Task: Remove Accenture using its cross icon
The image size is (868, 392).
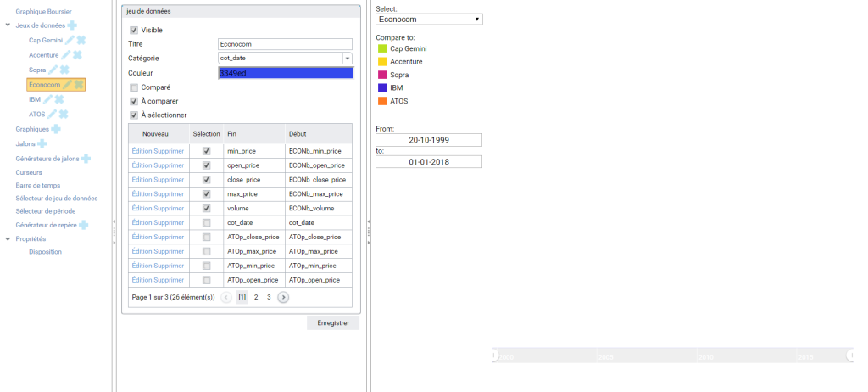Action: [77, 55]
